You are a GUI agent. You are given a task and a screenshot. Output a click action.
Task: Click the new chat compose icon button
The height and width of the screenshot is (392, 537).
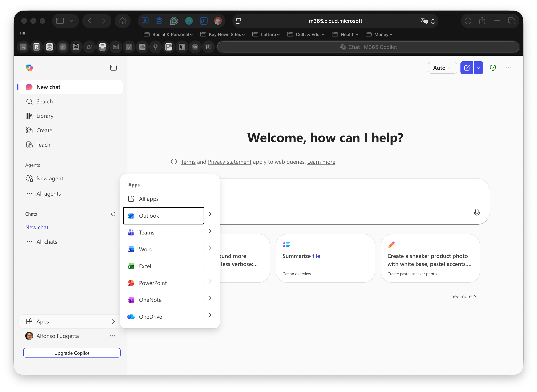tap(466, 68)
